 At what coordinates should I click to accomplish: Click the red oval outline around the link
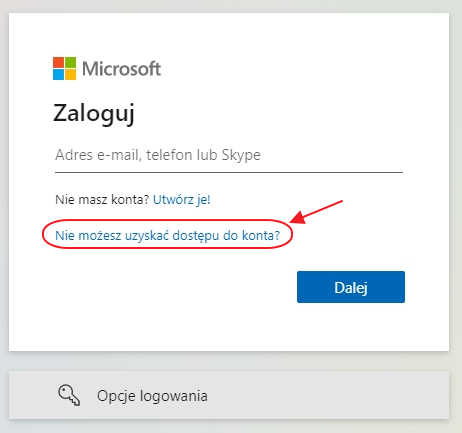point(167,220)
